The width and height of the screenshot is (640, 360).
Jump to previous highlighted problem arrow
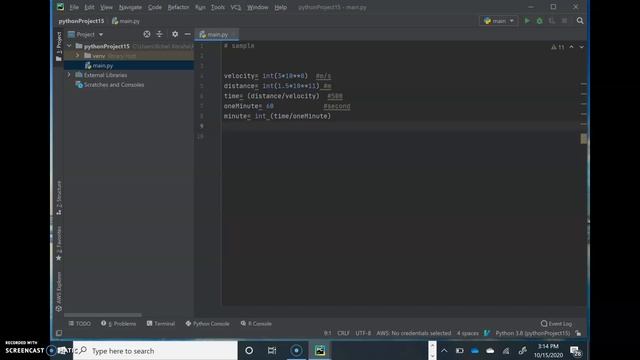571,47
